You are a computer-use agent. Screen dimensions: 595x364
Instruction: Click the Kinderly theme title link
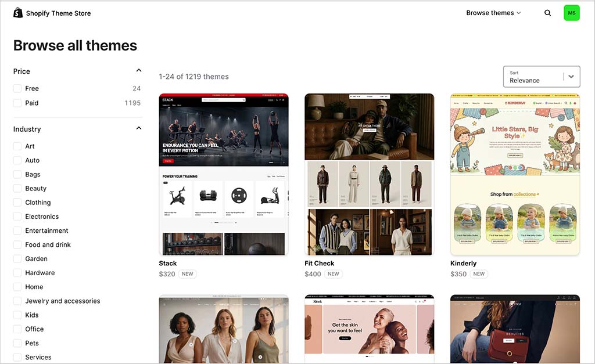(x=463, y=263)
